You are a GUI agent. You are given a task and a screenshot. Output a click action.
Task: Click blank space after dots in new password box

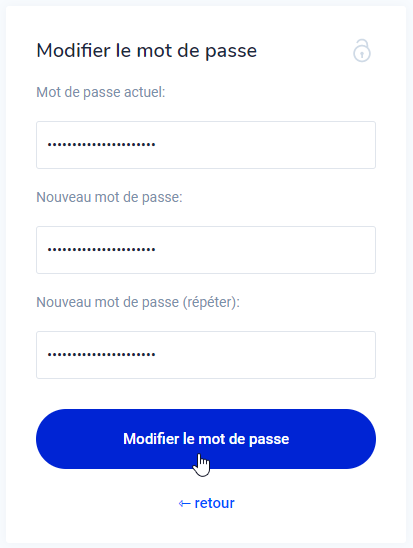266,250
